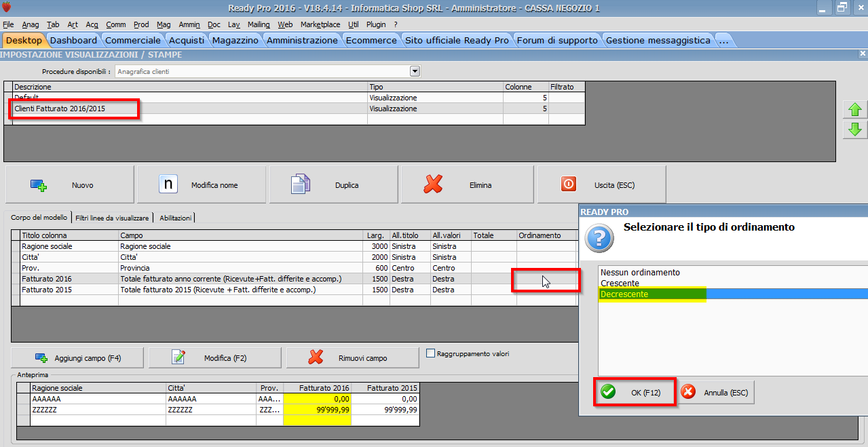This screenshot has width=868, height=447.
Task: Click the Modifica nome icon
Action: pyautogui.click(x=168, y=184)
